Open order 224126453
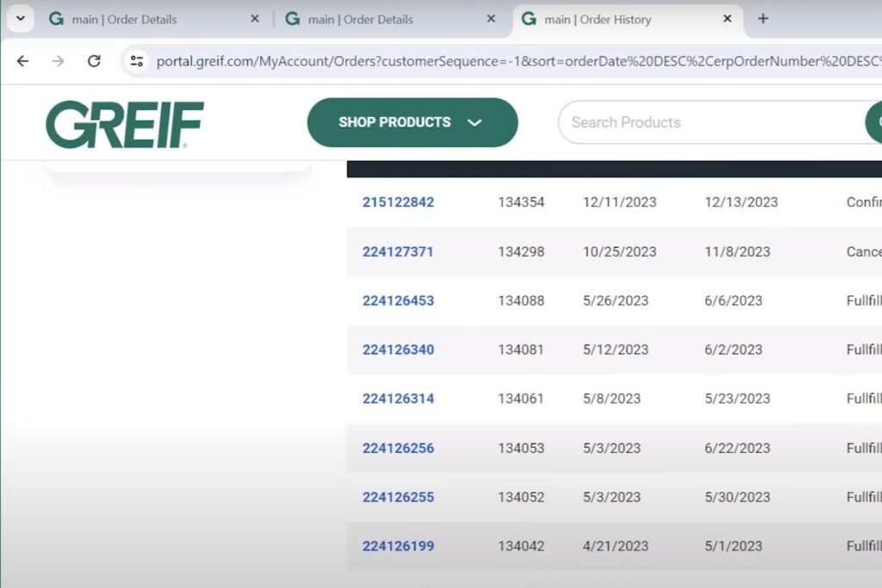The image size is (882, 588). pyautogui.click(x=398, y=300)
